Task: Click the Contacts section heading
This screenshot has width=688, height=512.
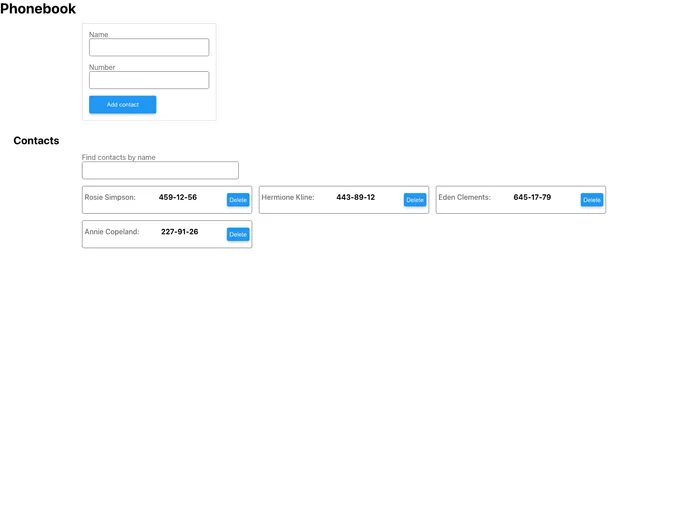Action: pyautogui.click(x=36, y=141)
